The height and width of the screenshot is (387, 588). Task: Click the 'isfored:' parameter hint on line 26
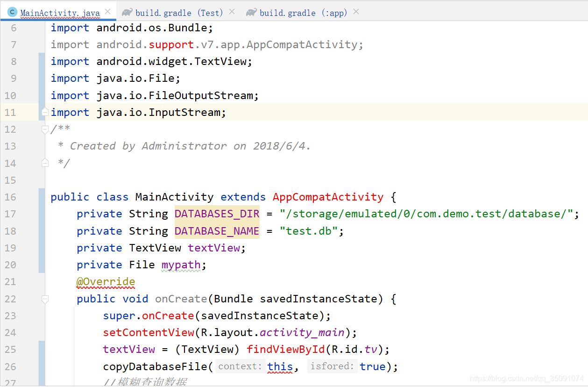pyautogui.click(x=332, y=366)
